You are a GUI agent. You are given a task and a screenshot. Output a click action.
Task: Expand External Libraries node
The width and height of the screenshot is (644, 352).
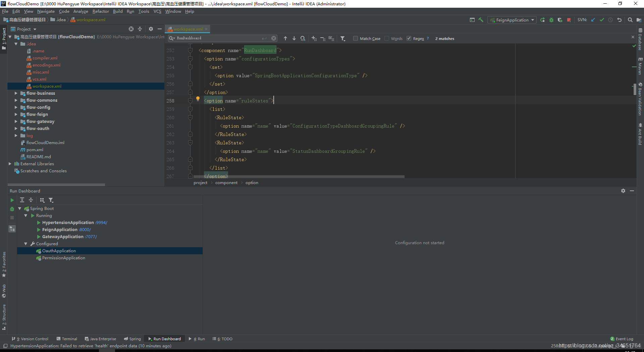[10, 164]
